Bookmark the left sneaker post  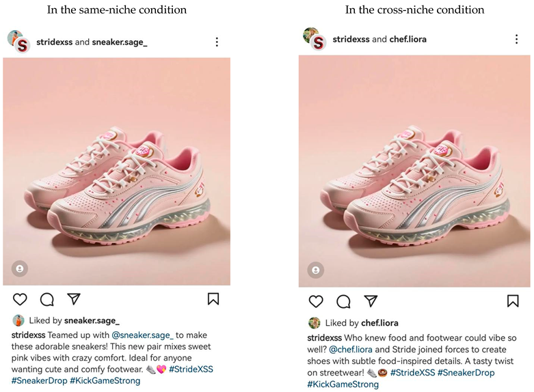click(213, 299)
